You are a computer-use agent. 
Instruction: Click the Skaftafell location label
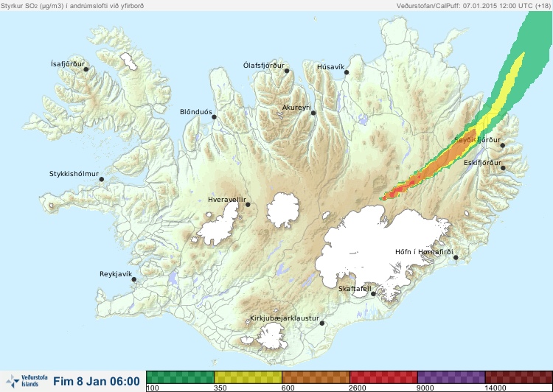point(355,289)
